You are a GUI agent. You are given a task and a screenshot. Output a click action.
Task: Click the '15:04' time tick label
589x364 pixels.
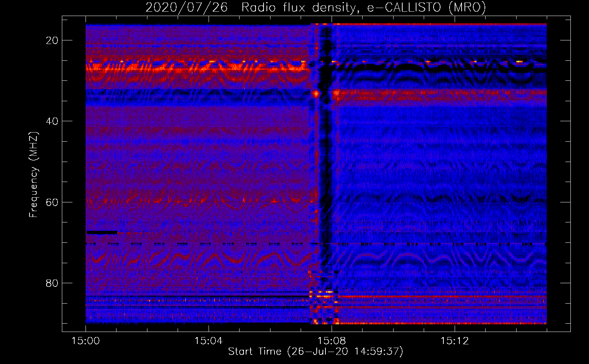208,341
